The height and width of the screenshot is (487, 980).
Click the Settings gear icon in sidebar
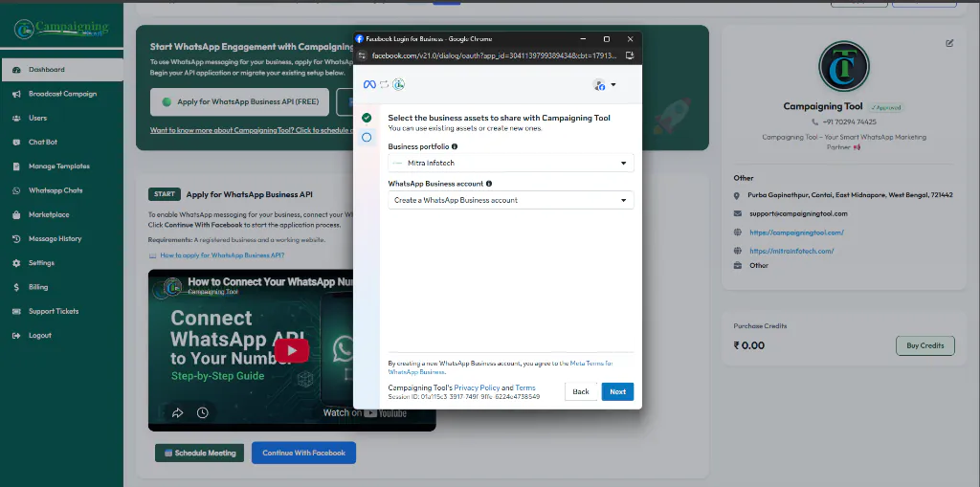[x=16, y=263]
